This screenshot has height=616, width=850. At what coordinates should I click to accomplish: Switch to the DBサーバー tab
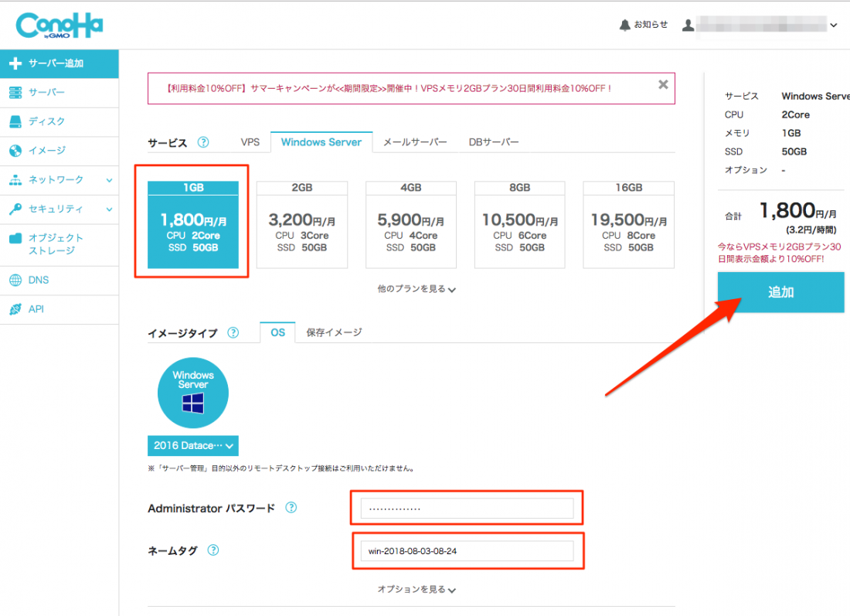click(494, 142)
